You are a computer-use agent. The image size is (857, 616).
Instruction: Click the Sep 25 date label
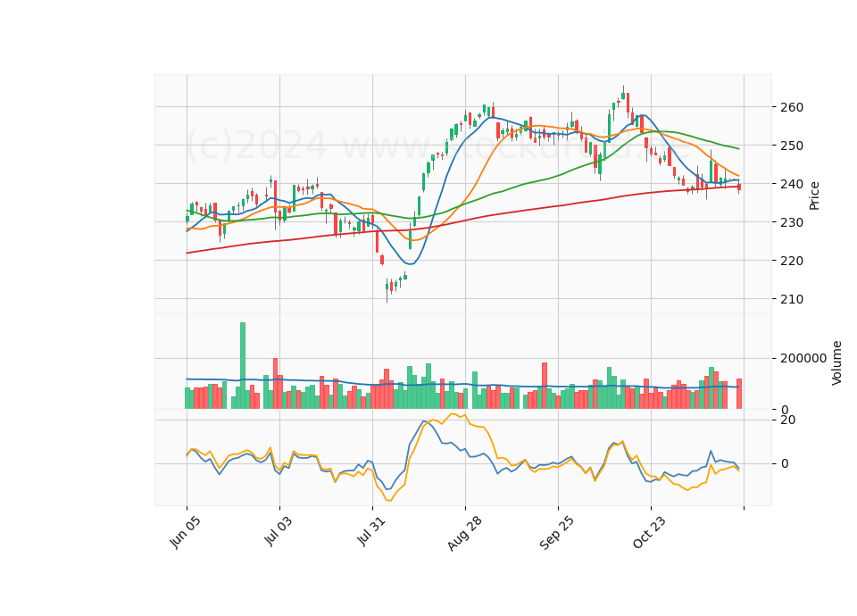[x=557, y=533]
